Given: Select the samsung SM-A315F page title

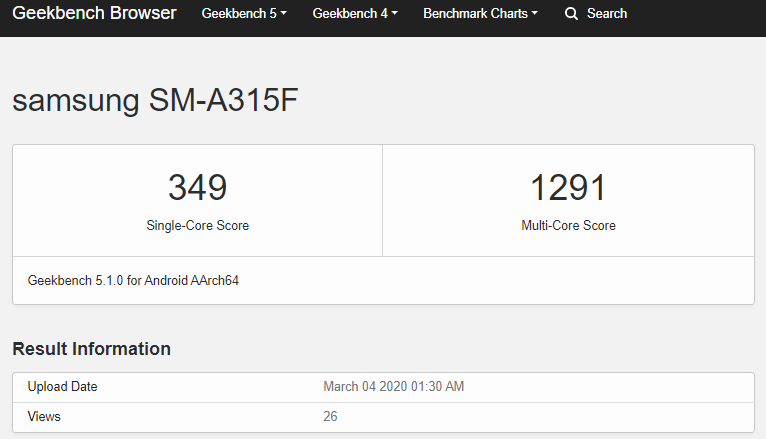Looking at the screenshot, I should pyautogui.click(x=155, y=100).
